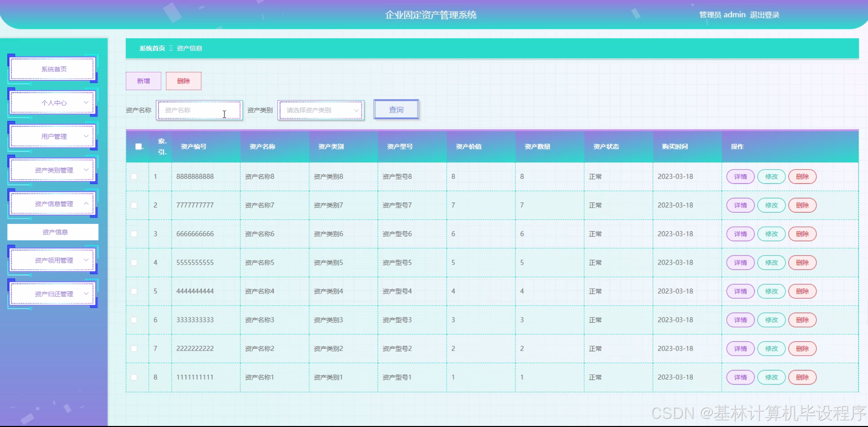Click 修改 button for asset 7777777777

pos(771,205)
